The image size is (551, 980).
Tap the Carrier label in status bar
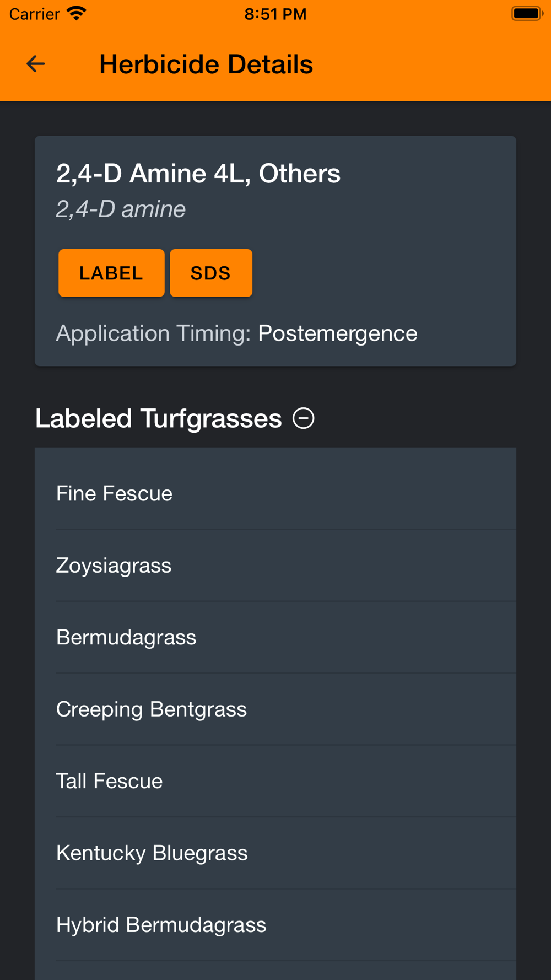34,14
